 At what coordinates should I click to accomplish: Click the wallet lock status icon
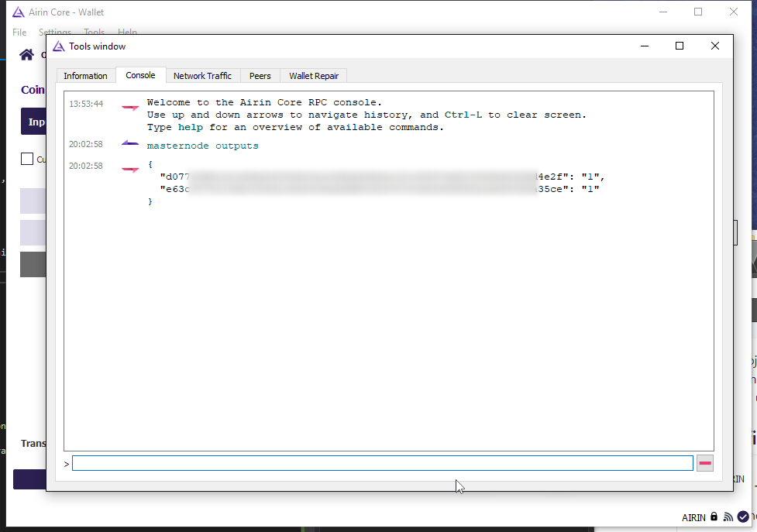[714, 517]
